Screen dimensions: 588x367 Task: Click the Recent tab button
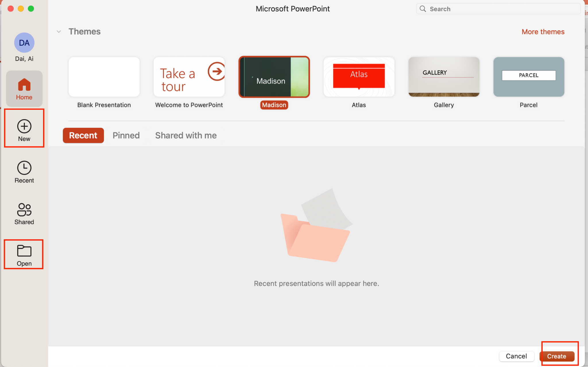click(84, 135)
